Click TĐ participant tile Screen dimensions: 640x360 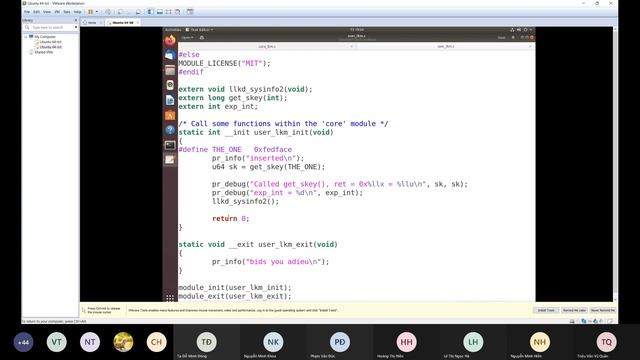click(207, 342)
